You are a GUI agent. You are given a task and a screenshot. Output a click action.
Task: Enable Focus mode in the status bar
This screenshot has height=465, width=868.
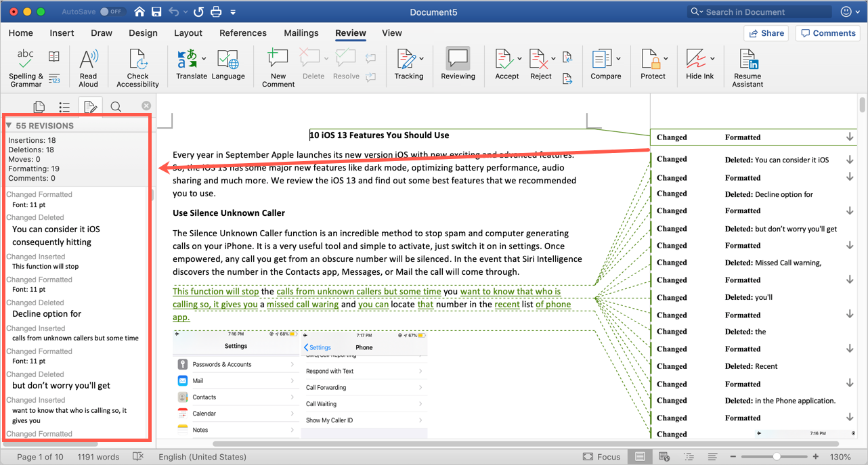point(601,457)
